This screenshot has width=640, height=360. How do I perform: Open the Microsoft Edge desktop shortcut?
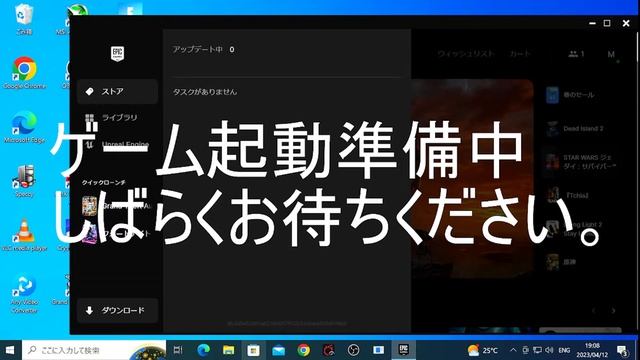coord(24,127)
